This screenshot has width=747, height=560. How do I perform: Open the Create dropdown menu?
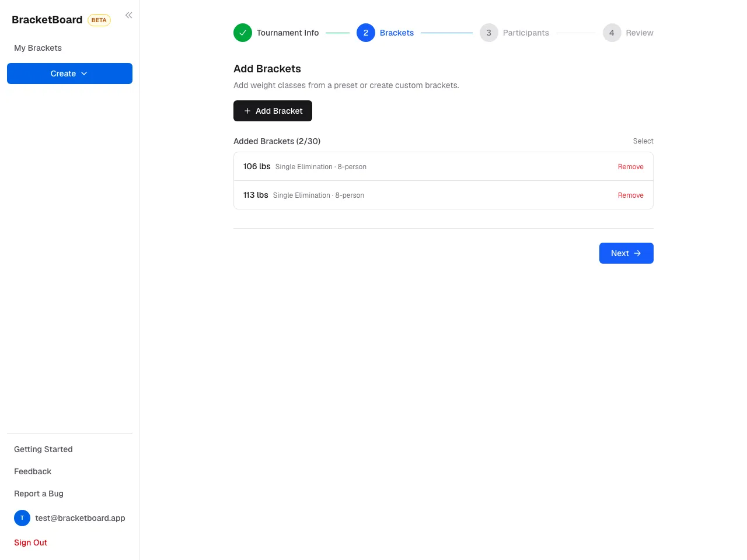[x=69, y=73]
